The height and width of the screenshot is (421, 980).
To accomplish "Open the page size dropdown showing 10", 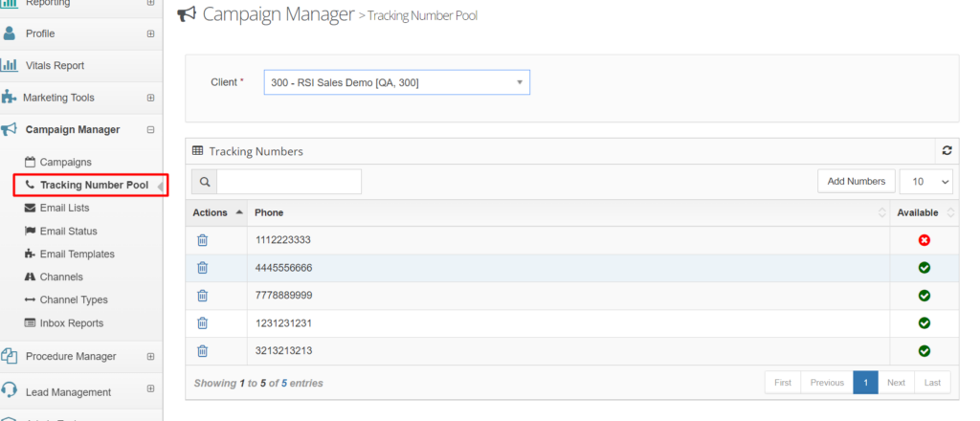I will pyautogui.click(x=926, y=181).
